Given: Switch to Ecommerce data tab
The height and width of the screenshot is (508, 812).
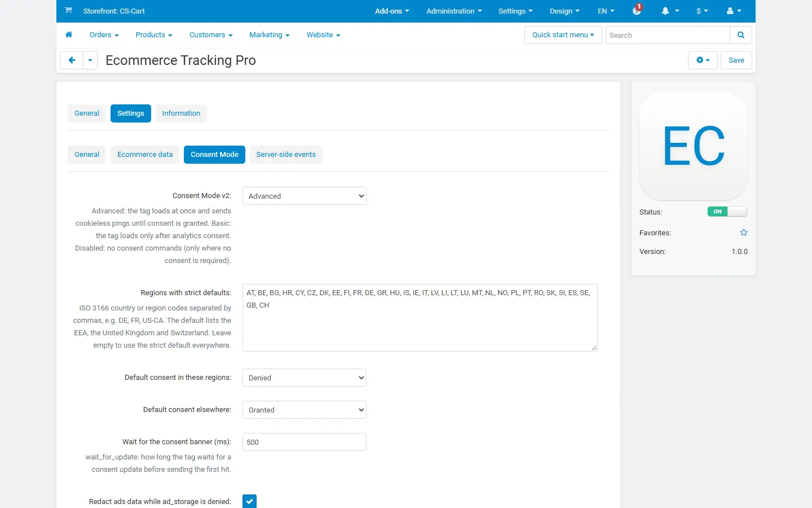Looking at the screenshot, I should (x=145, y=155).
